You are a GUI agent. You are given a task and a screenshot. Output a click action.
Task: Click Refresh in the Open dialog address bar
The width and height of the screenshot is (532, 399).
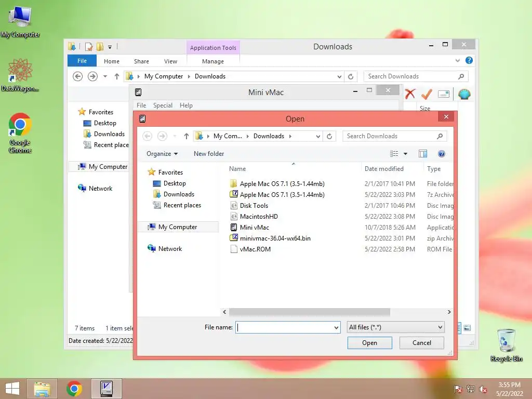click(x=329, y=136)
